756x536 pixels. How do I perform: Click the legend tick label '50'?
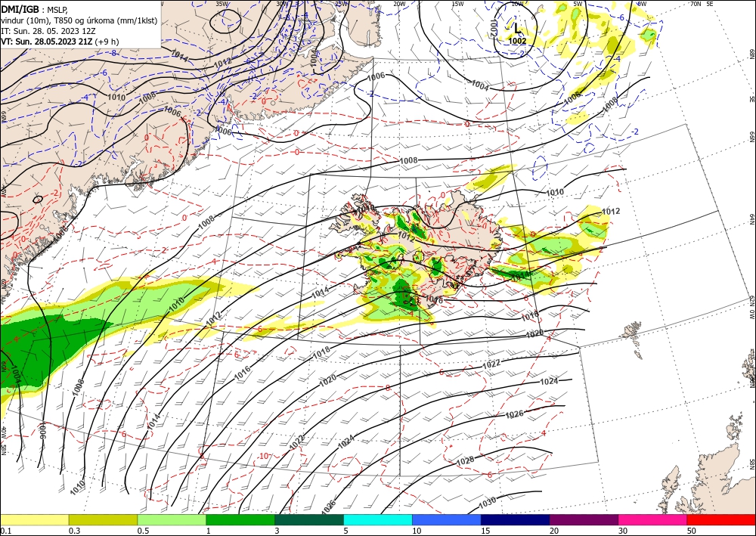[692, 531]
